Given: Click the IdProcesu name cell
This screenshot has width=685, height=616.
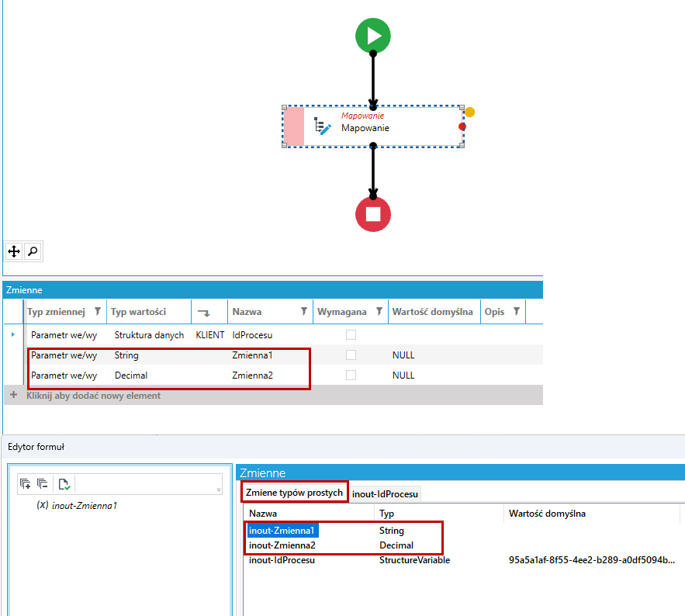Looking at the screenshot, I should click(x=252, y=335).
